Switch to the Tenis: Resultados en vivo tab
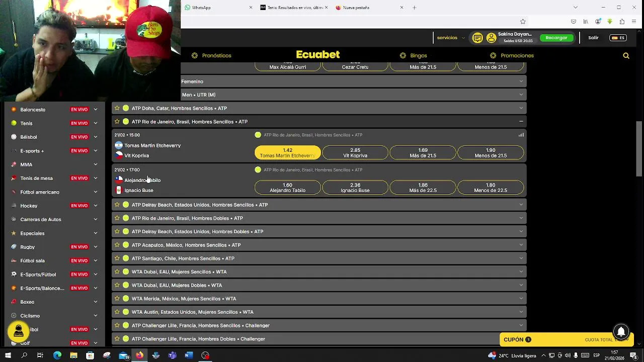Image resolution: width=644 pixels, height=362 pixels. (x=294, y=8)
